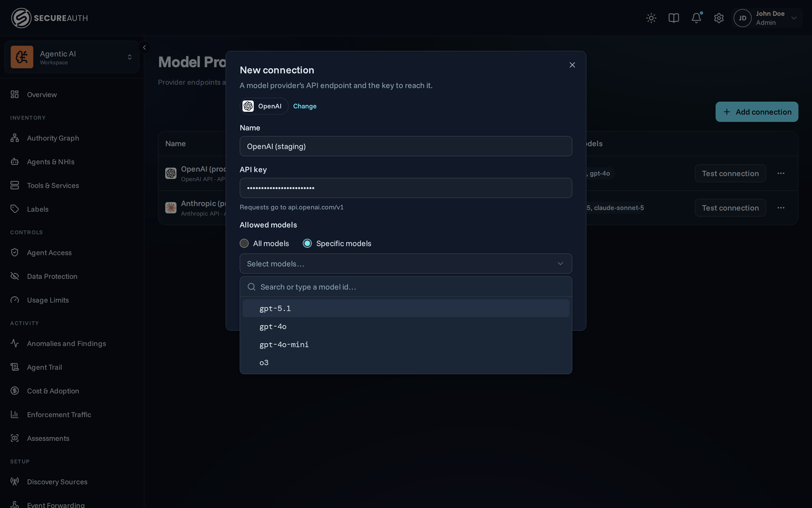Open the Agentic AI workspace switcher
812x508 pixels.
[72, 57]
